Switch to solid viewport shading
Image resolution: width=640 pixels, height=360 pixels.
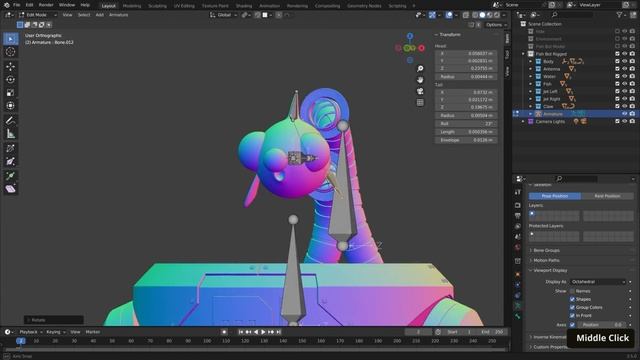tap(482, 15)
